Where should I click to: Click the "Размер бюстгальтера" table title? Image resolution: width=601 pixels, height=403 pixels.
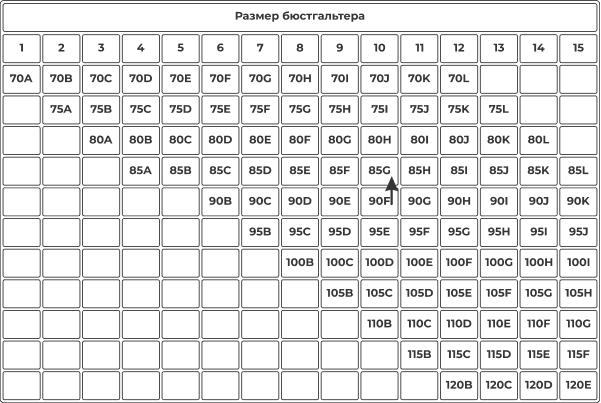300,17
